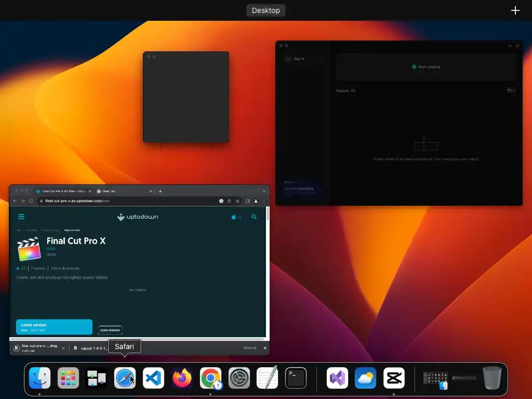Share this page from Chrome's address bar
The width and height of the screenshot is (532, 399).
229,201
